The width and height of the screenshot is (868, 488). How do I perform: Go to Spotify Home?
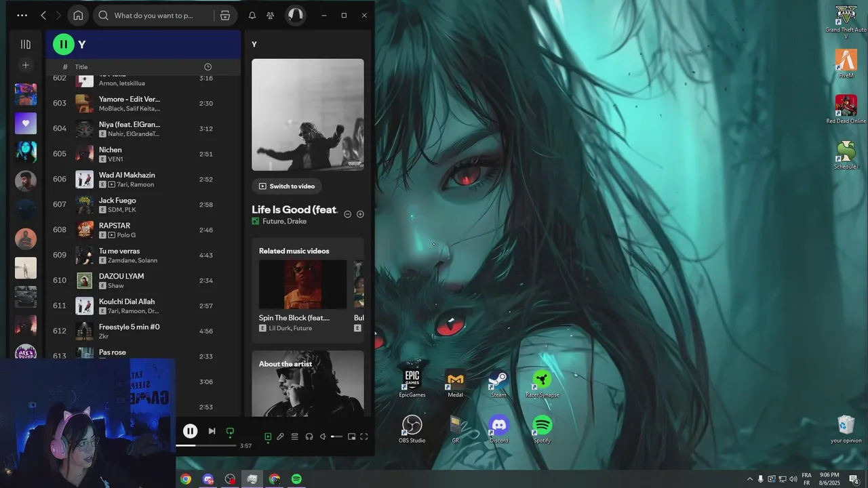[x=78, y=15]
